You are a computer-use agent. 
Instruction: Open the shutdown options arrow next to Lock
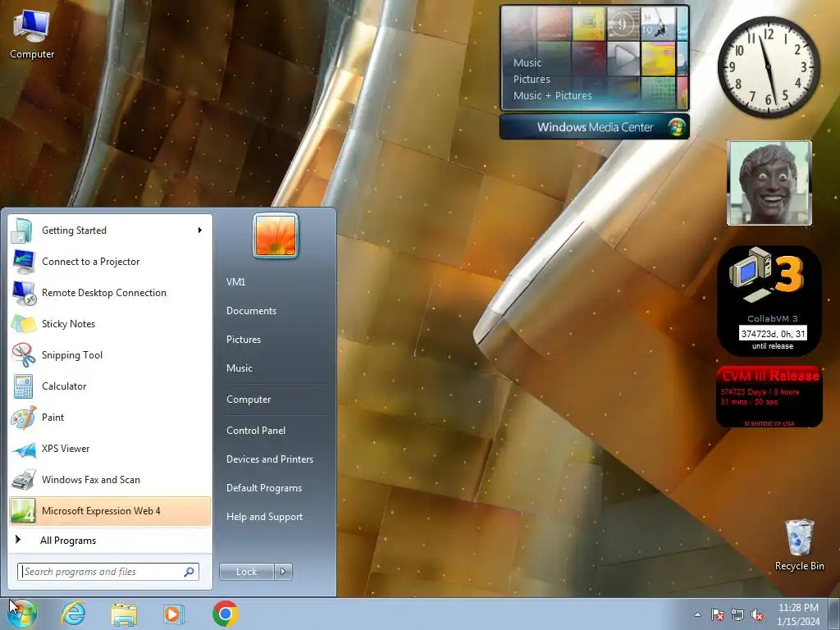pyautogui.click(x=283, y=572)
